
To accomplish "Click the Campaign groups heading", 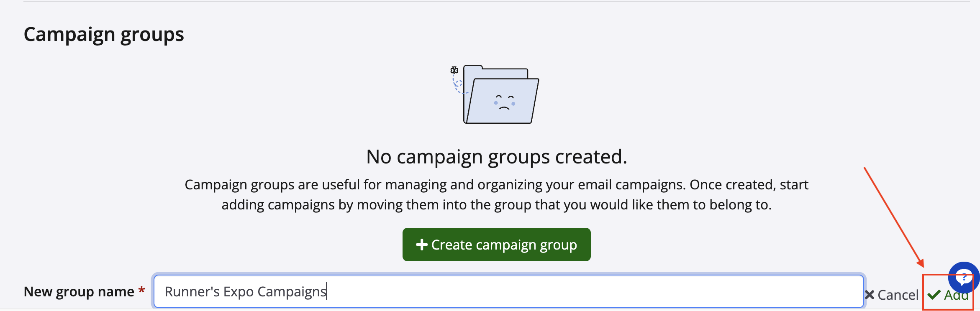I will pos(104,34).
